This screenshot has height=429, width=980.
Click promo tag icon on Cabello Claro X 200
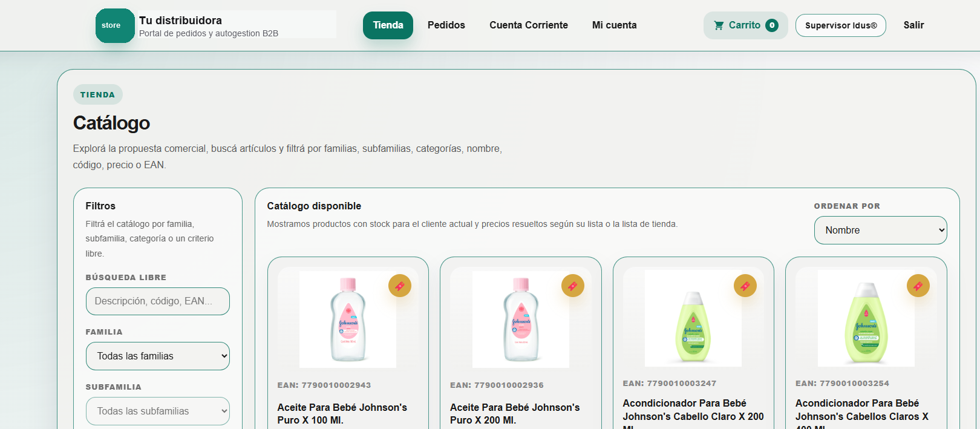point(745,286)
